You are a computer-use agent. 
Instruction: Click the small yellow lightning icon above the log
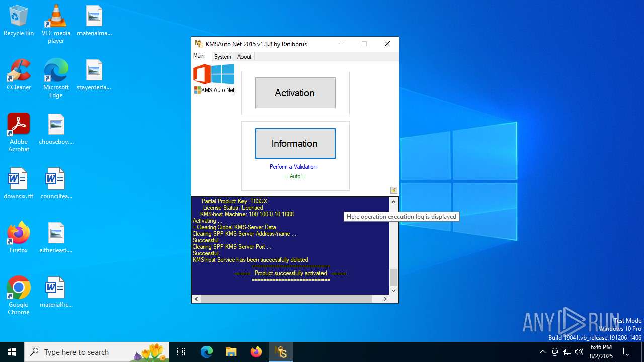pos(394,190)
